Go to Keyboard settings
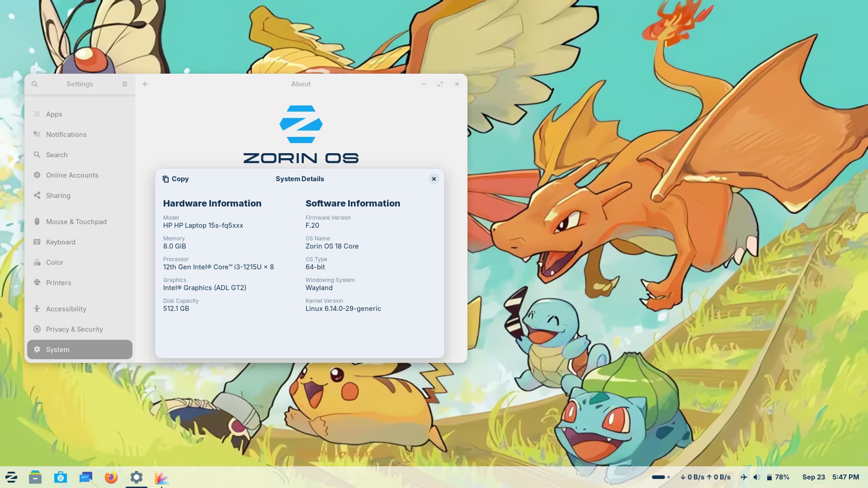This screenshot has width=868, height=488. tap(61, 242)
